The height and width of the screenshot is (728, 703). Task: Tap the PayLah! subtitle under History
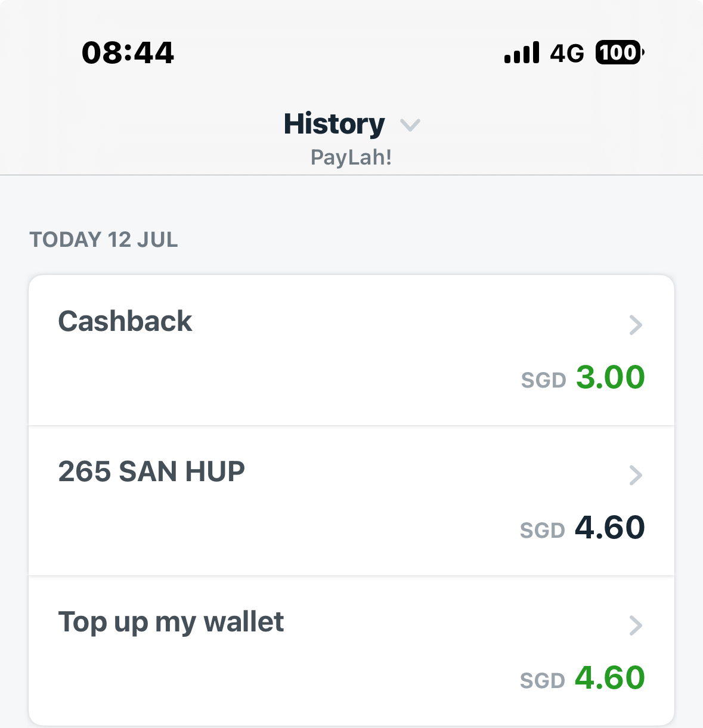(x=351, y=157)
